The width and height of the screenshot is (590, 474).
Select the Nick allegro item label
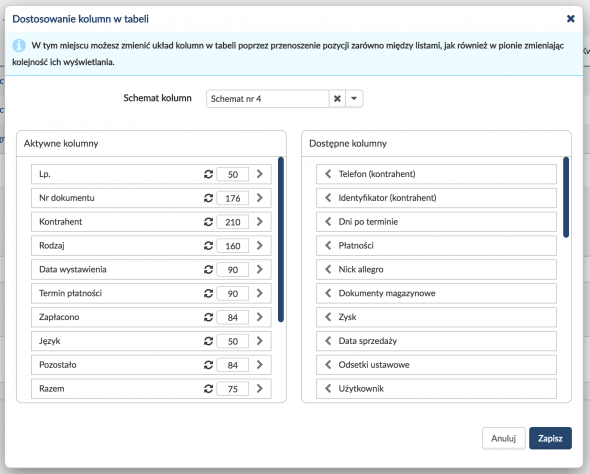click(361, 269)
